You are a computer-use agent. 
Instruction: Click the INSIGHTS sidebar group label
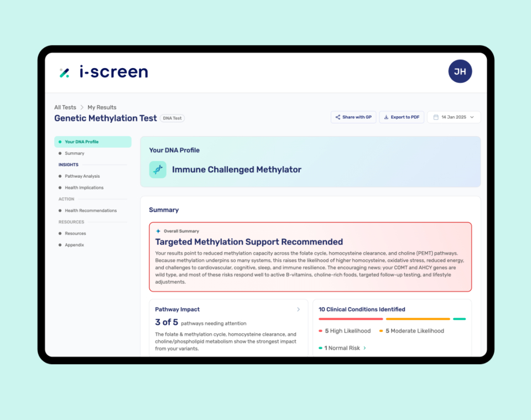click(x=69, y=164)
